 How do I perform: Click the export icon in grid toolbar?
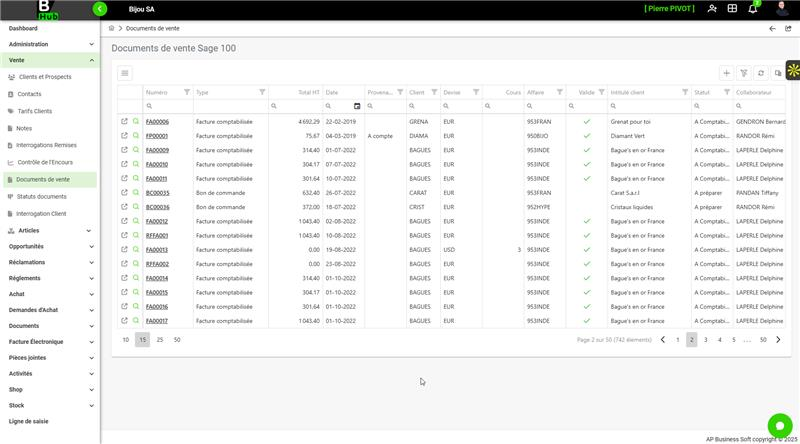point(778,73)
